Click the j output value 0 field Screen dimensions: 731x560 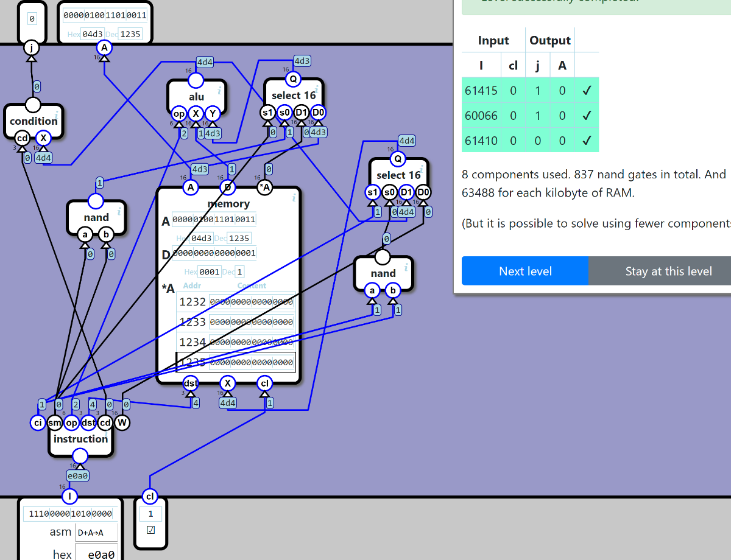[32, 19]
